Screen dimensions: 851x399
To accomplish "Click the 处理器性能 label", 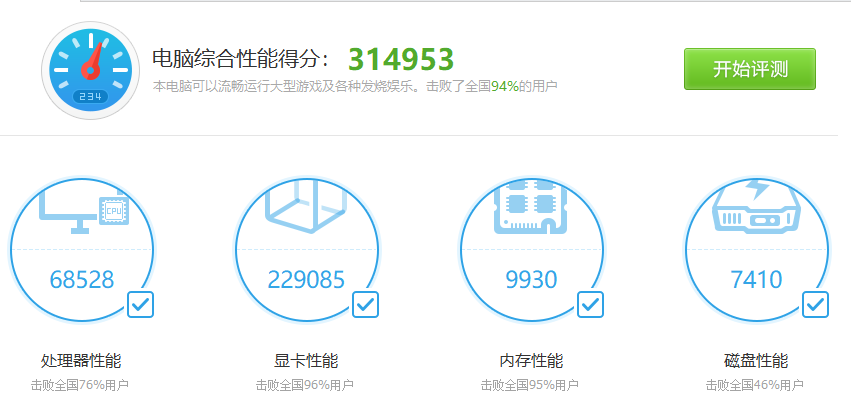I will pos(81,360).
